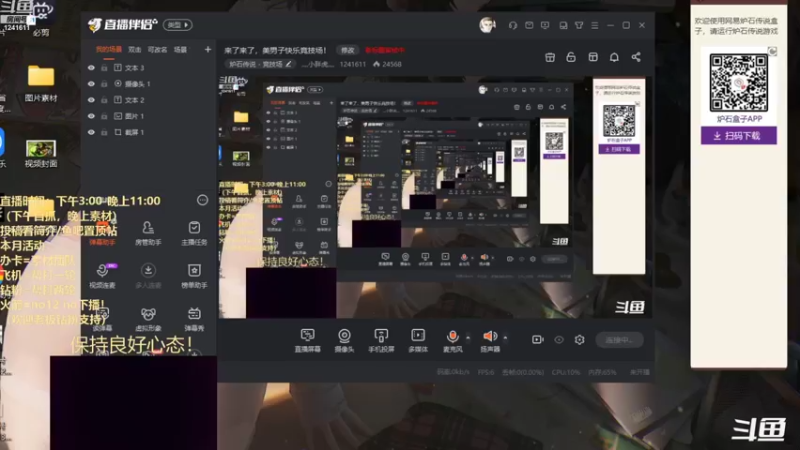Open the notification bell
Image resolution: width=800 pixels, height=450 pixels.
614,57
